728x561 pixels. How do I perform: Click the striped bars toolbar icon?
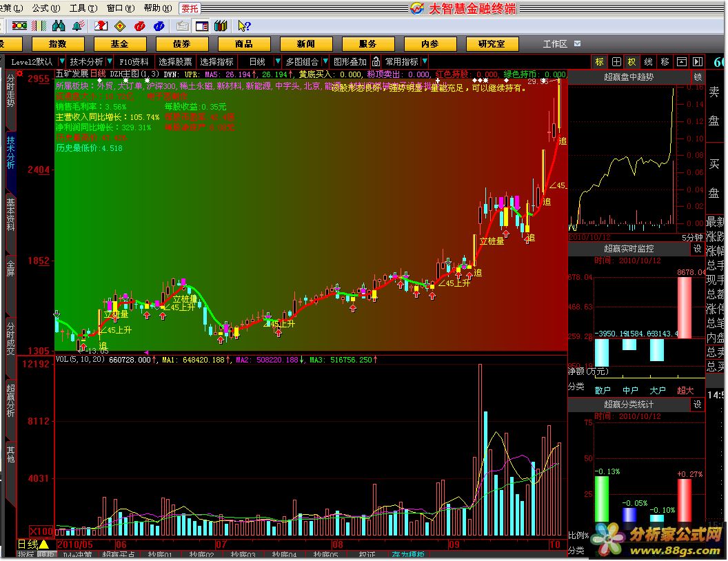pos(39,26)
